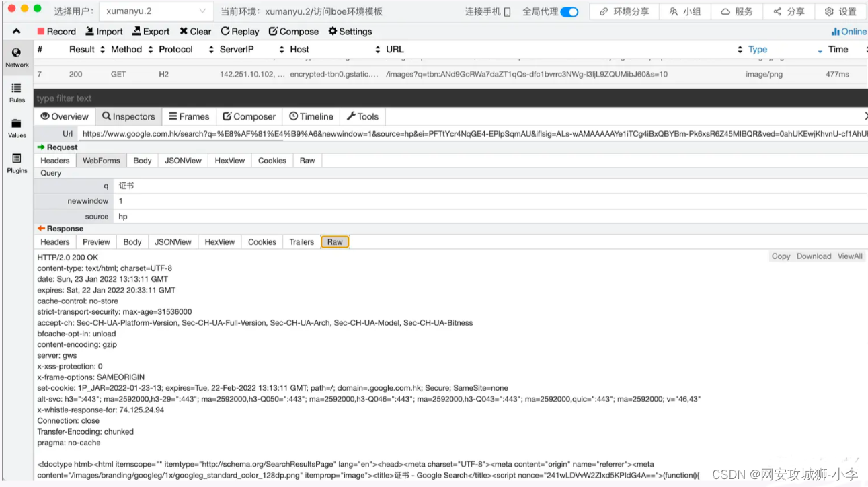Viewport: 868px width, 487px height.
Task: Open the Composer tab
Action: click(249, 116)
